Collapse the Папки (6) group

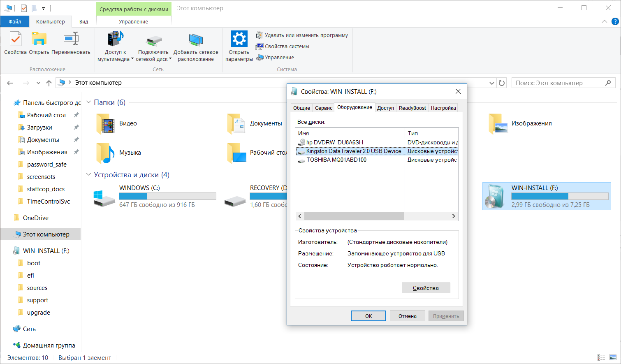(88, 102)
